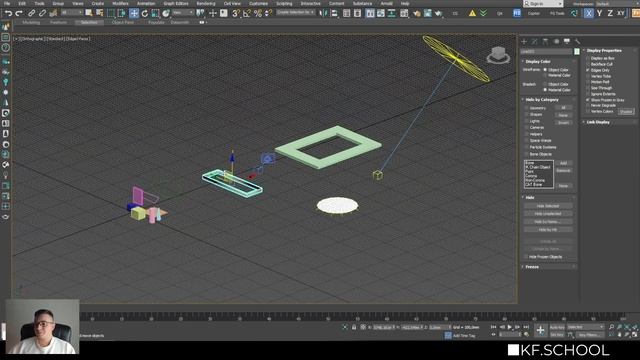Click the yellow warning triangle icon

[472, 13]
